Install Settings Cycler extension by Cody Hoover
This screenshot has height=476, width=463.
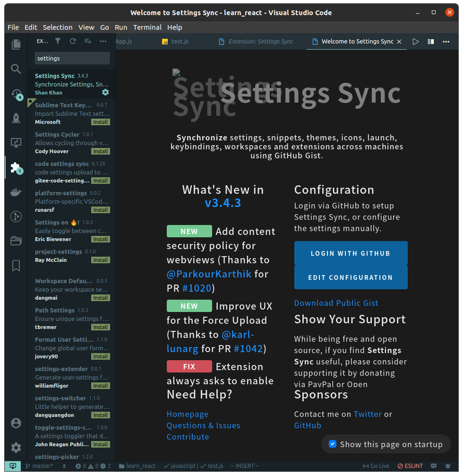point(101,151)
